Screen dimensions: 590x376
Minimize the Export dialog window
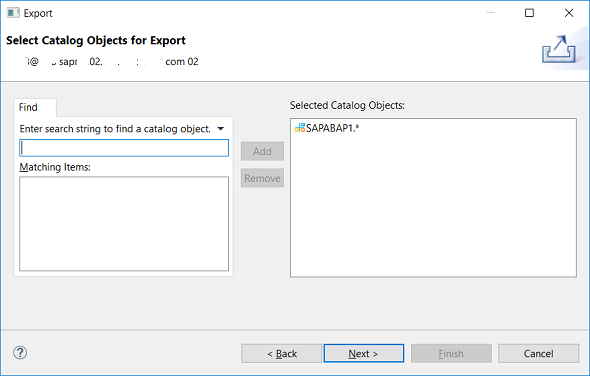[490, 13]
